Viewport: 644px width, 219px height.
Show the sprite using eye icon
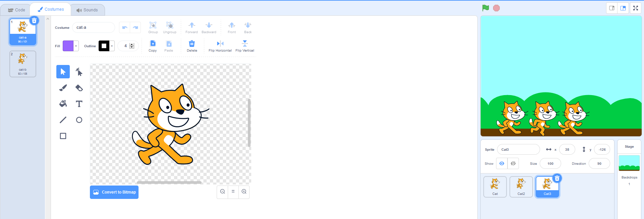click(502, 163)
